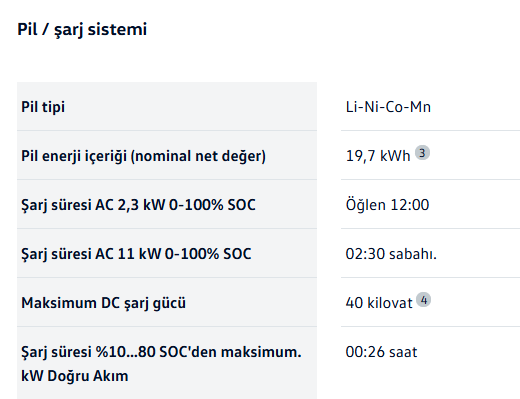Screen dimensions: 520x399
Task: Click the word maksimum in last row
Action: pyautogui.click(x=261, y=352)
